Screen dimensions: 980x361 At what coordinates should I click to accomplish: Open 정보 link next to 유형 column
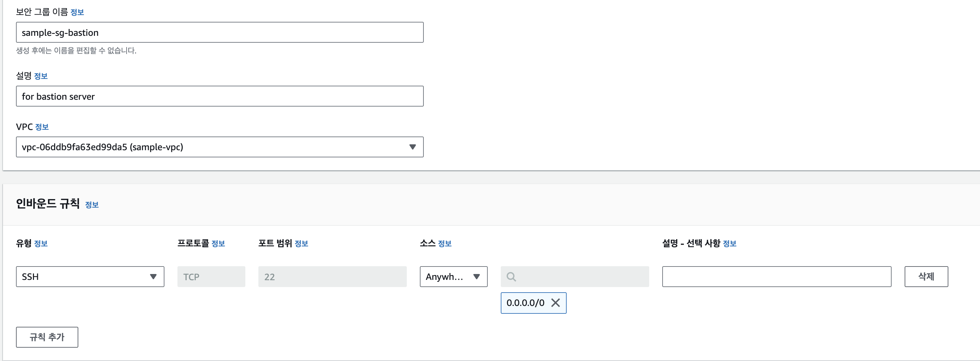pos(41,244)
